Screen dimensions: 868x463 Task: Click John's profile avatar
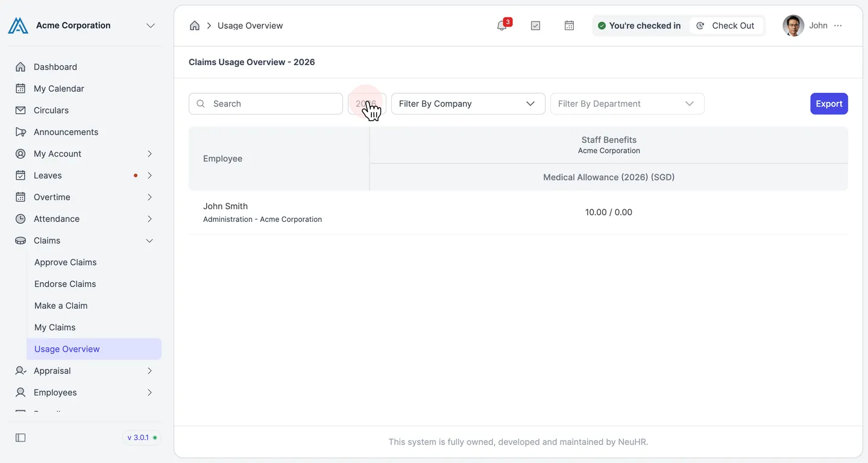click(793, 25)
